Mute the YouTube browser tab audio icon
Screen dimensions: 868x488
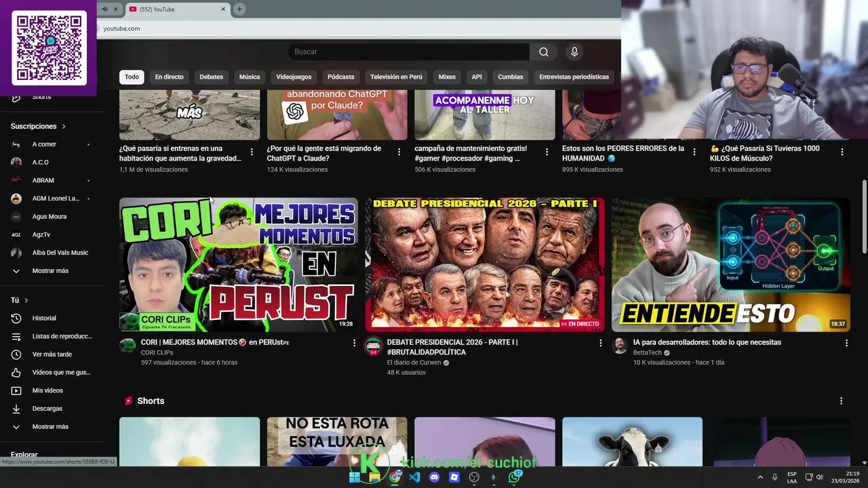(104, 9)
